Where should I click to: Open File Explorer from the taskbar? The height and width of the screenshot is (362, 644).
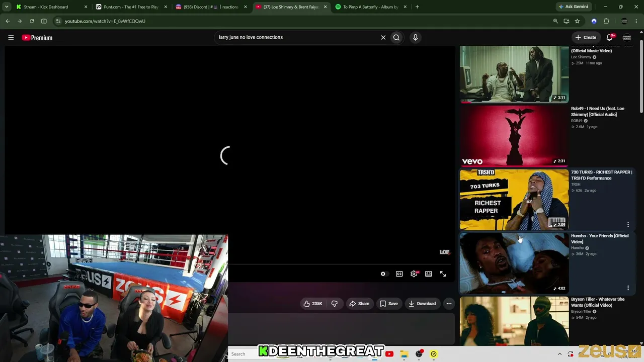404,354
